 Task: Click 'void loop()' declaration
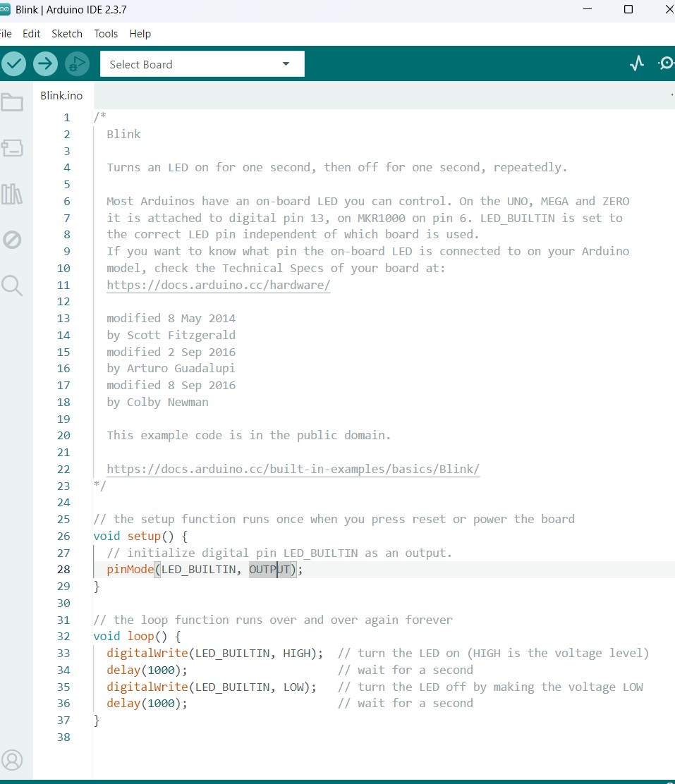130,637
